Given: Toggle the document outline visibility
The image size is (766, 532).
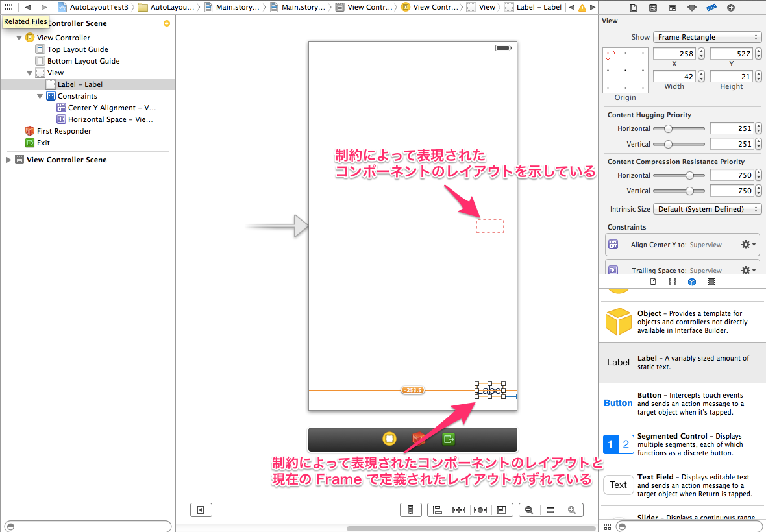Looking at the screenshot, I should (201, 510).
